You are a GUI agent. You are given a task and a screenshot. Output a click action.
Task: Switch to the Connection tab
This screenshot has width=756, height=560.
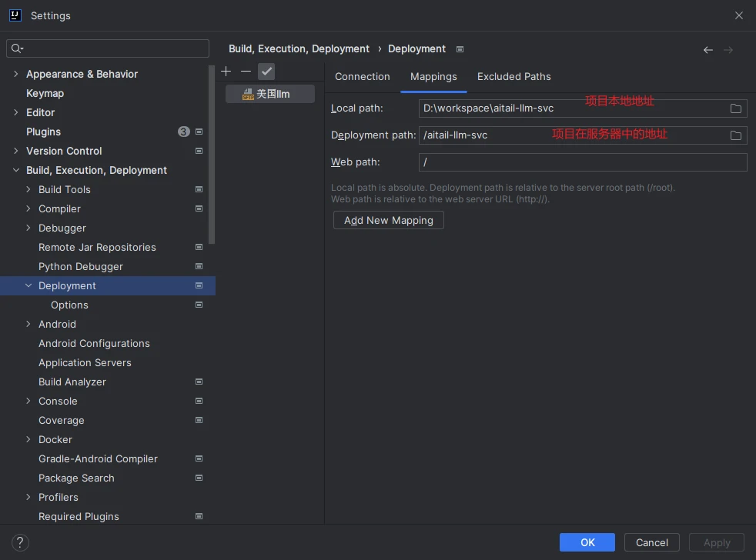pyautogui.click(x=362, y=77)
